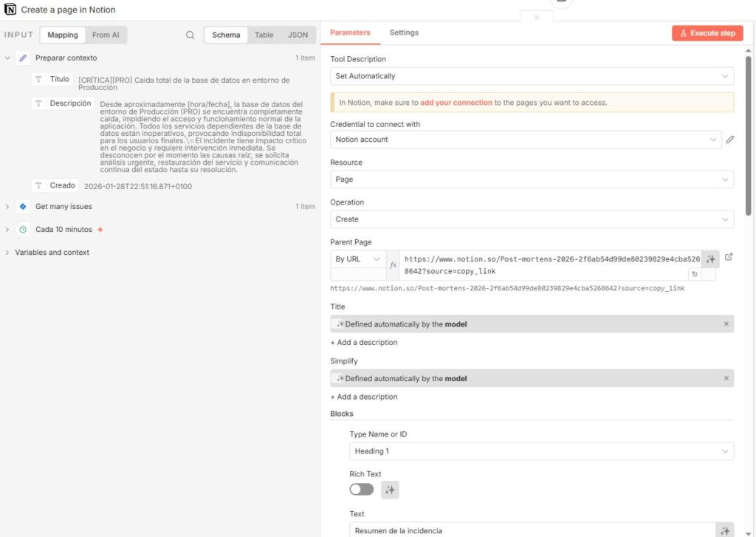Expand the Get many issues node
The width and height of the screenshot is (756, 537).
pos(7,207)
